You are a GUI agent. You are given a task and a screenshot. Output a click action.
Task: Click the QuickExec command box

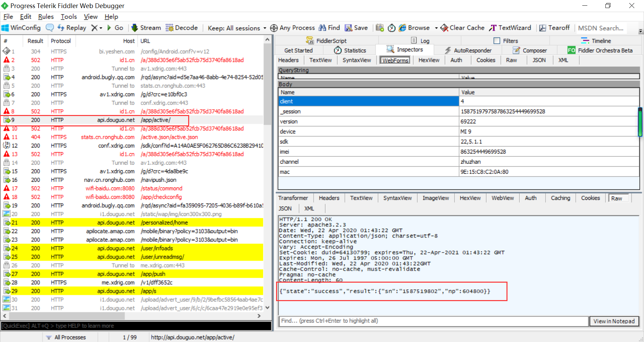[x=136, y=326]
